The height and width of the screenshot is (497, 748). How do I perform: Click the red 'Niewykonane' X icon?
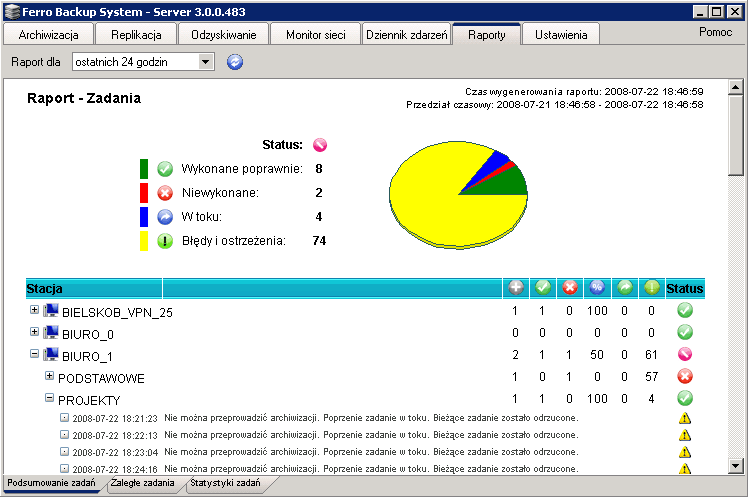tap(166, 192)
